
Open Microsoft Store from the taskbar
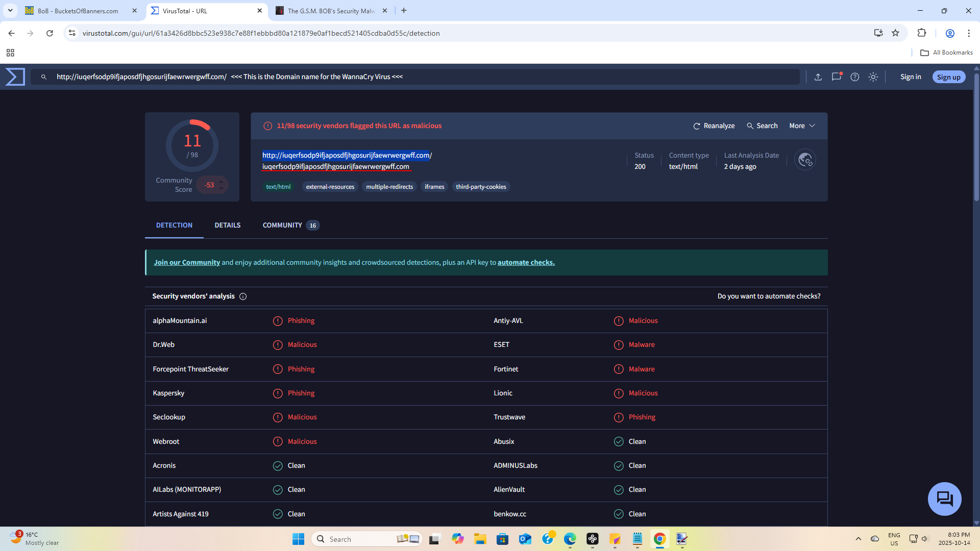pos(503,539)
